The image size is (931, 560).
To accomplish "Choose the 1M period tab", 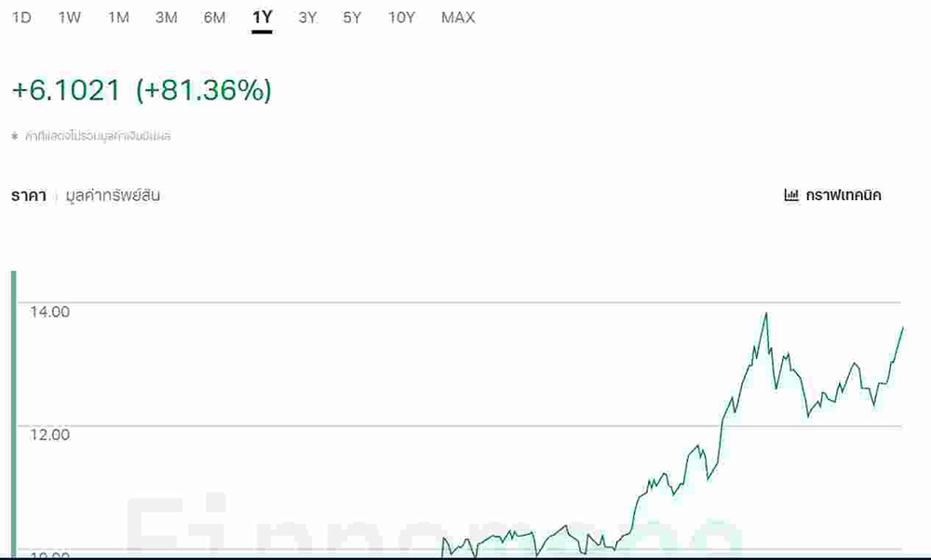I will [x=118, y=18].
